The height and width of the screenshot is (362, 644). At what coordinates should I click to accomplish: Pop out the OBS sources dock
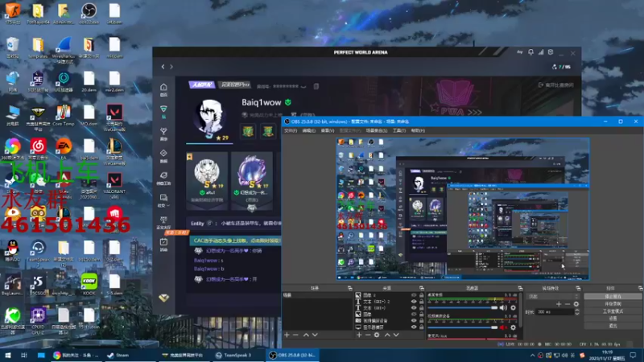(x=422, y=288)
